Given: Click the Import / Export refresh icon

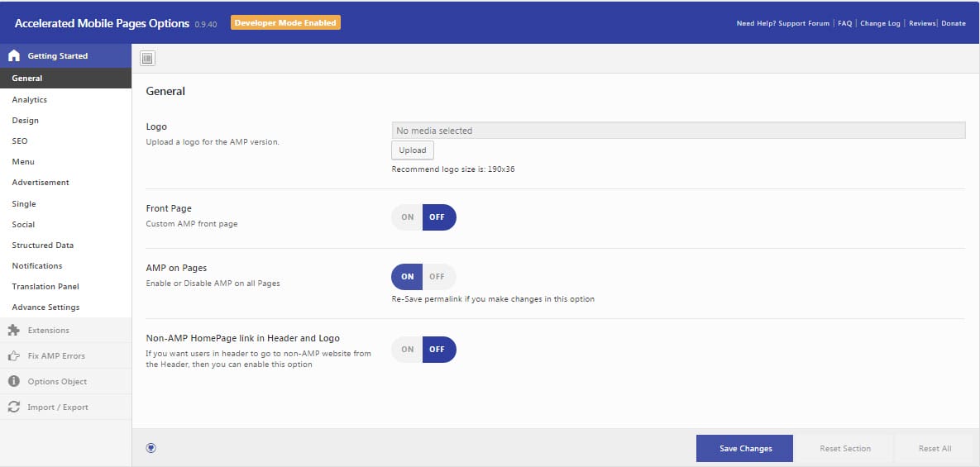Looking at the screenshot, I should (13, 407).
